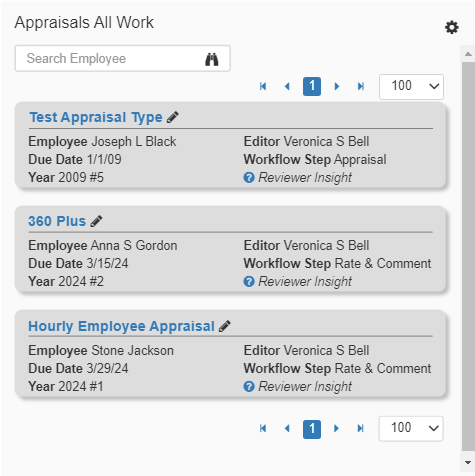
Task: Open Test Appraisal Type appraisal link
Action: coord(96,117)
